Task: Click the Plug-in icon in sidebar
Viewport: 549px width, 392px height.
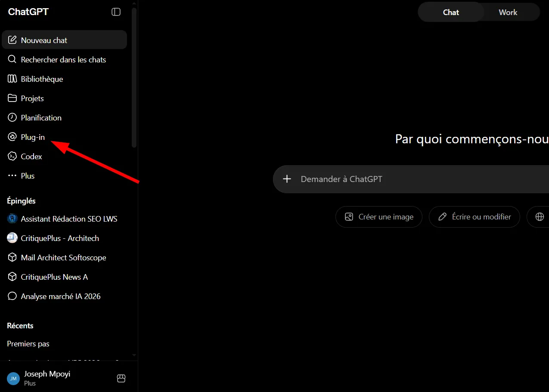Action: pyautogui.click(x=12, y=137)
